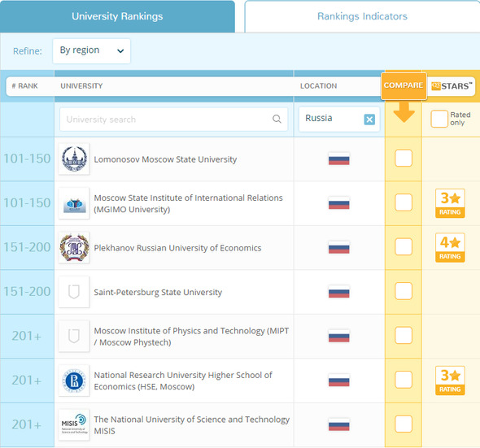Tick compare checkbox for Saint-Petersburg State University
The width and height of the screenshot is (480, 448).
tap(404, 291)
